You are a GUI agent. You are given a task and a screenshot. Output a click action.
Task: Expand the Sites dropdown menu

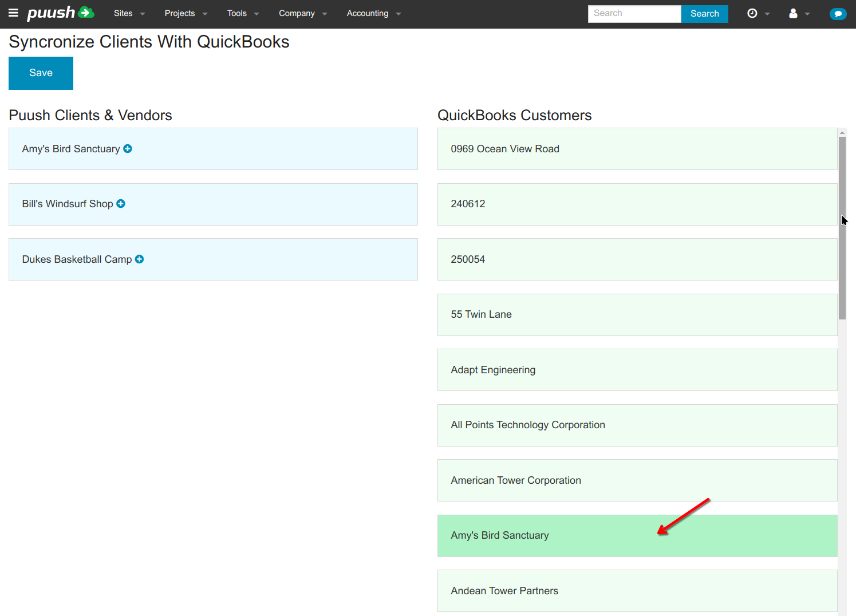[x=129, y=13]
